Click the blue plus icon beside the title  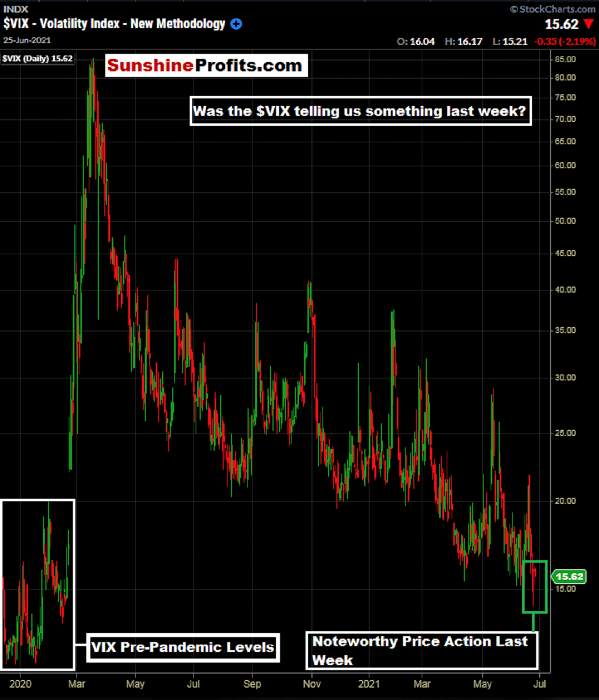(x=236, y=24)
